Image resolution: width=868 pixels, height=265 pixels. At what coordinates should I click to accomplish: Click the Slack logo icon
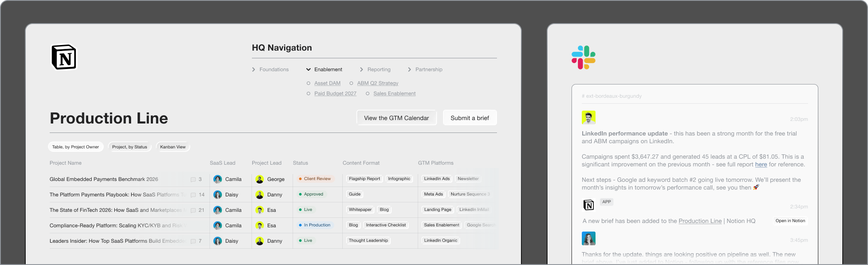point(584,57)
